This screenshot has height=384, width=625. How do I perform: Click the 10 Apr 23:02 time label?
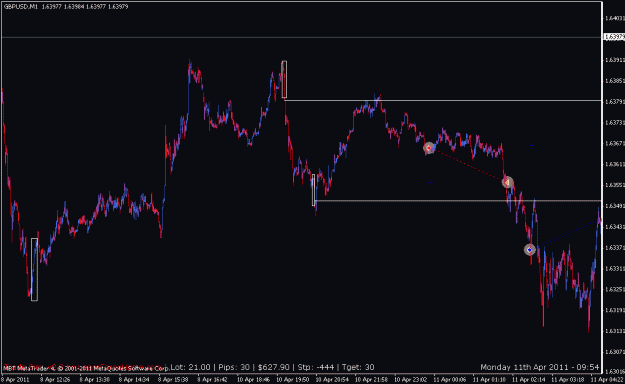pos(411,380)
